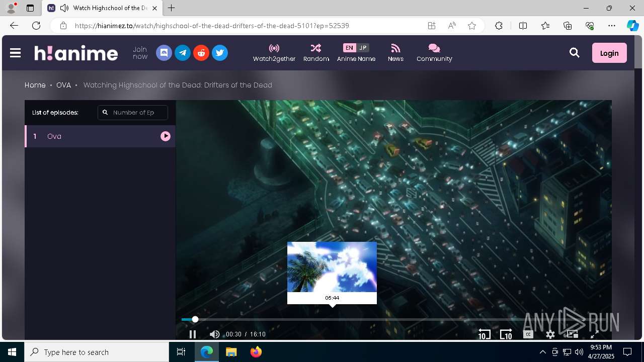Open Edge split screen view

click(x=523, y=26)
